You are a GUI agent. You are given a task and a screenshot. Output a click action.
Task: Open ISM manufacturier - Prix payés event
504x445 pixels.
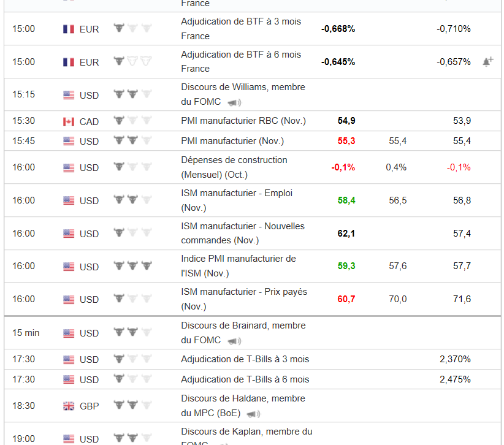(x=244, y=292)
